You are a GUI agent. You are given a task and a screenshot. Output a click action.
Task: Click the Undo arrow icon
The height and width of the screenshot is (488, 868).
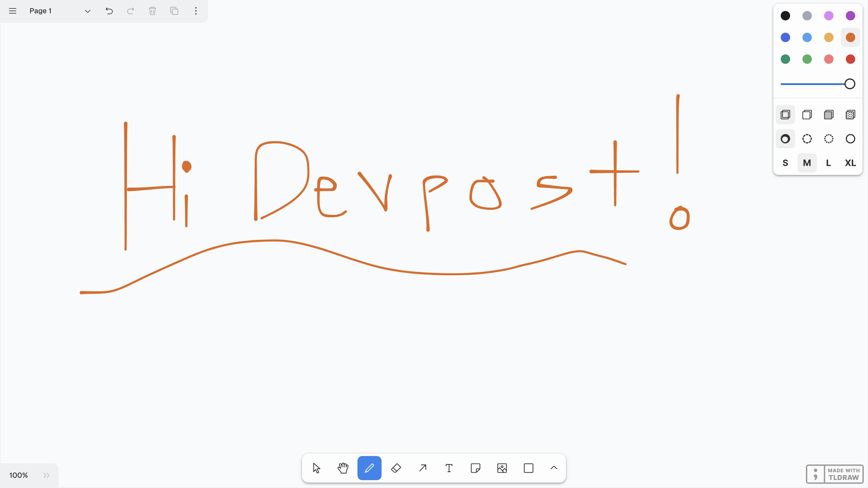pos(109,11)
